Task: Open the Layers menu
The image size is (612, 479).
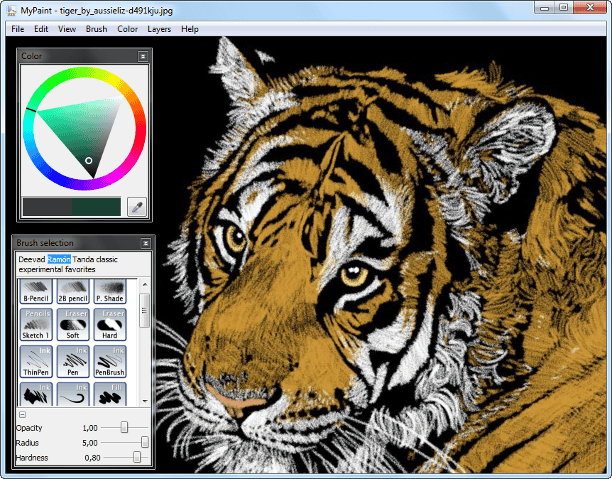Action: [x=159, y=29]
